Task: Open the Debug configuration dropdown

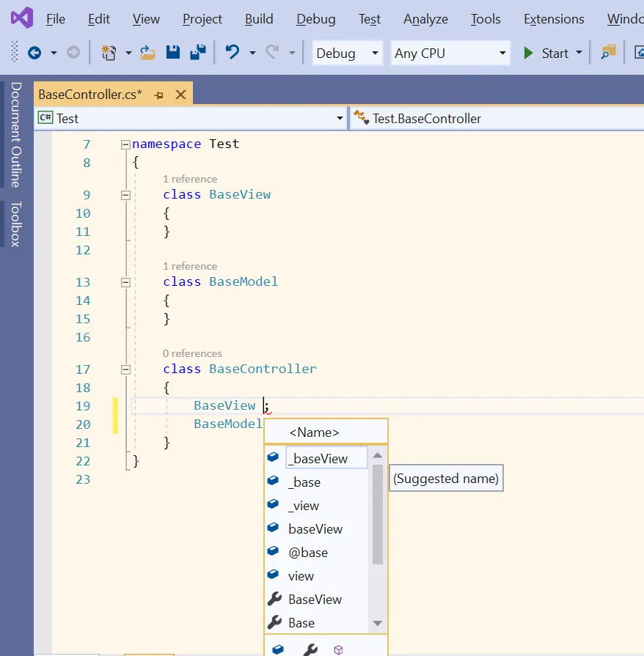Action: [348, 53]
